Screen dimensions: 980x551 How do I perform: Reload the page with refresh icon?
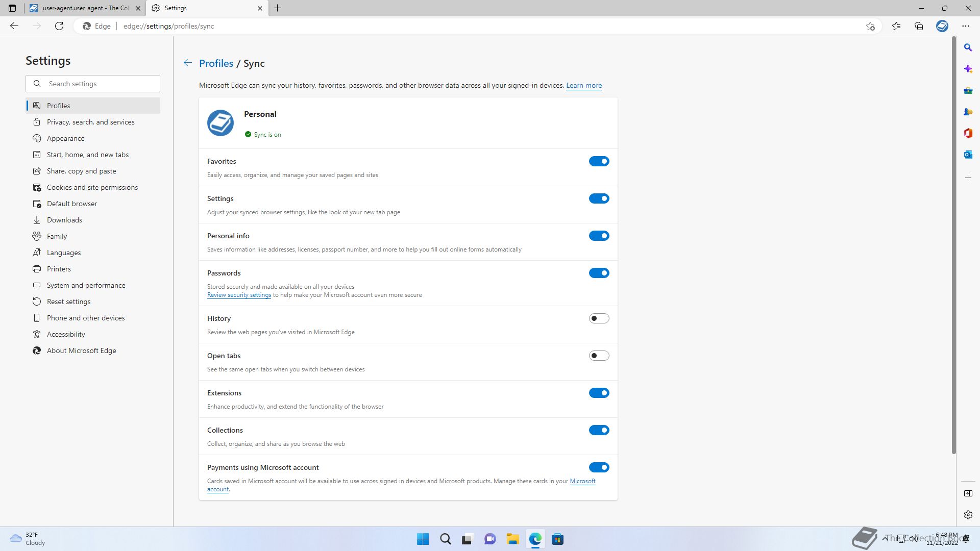tap(59, 26)
